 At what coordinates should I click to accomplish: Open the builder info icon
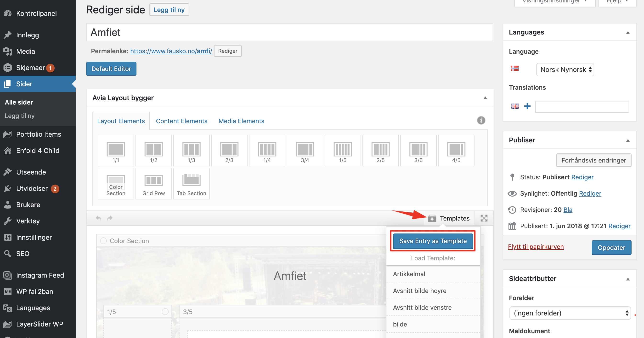click(481, 120)
